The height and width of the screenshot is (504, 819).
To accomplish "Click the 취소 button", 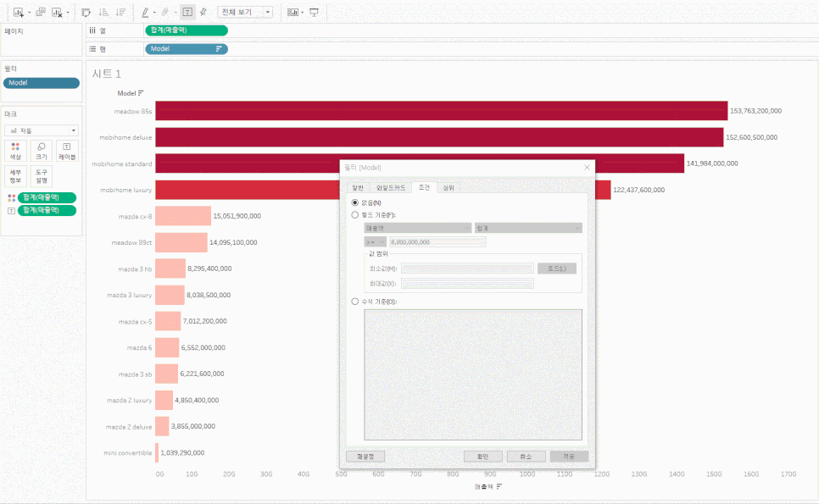I will tap(526, 457).
